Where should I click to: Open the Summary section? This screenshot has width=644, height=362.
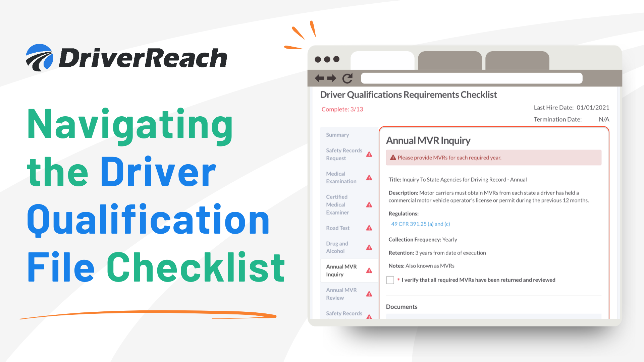(337, 134)
